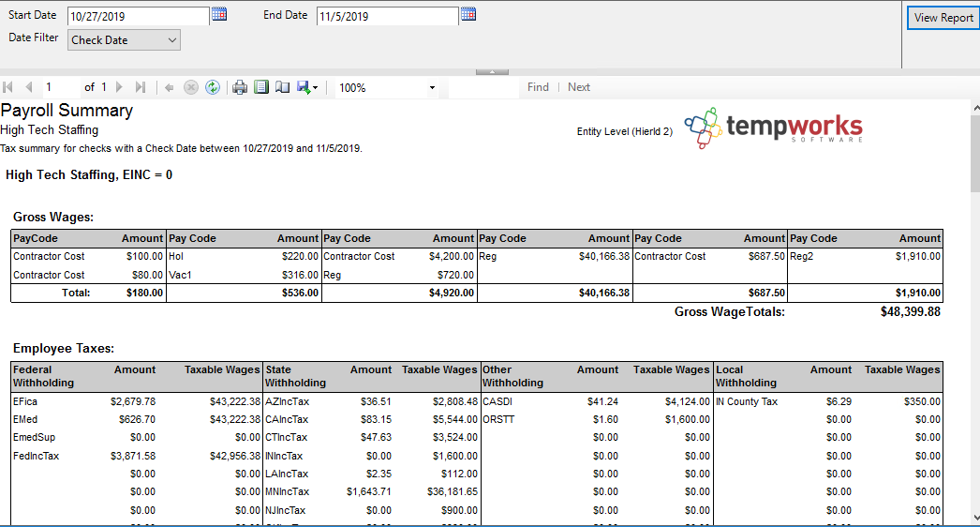Click the Refresh report icon

(213, 87)
